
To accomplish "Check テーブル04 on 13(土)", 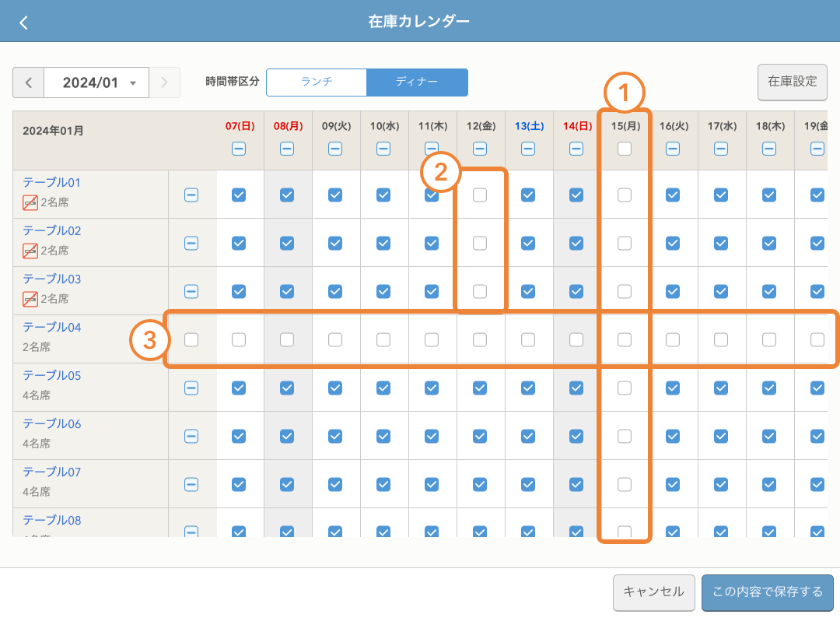I will (528, 340).
